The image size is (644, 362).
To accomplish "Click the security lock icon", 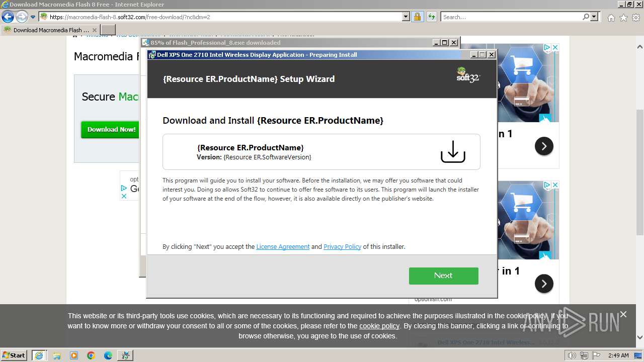I will pyautogui.click(x=417, y=17).
